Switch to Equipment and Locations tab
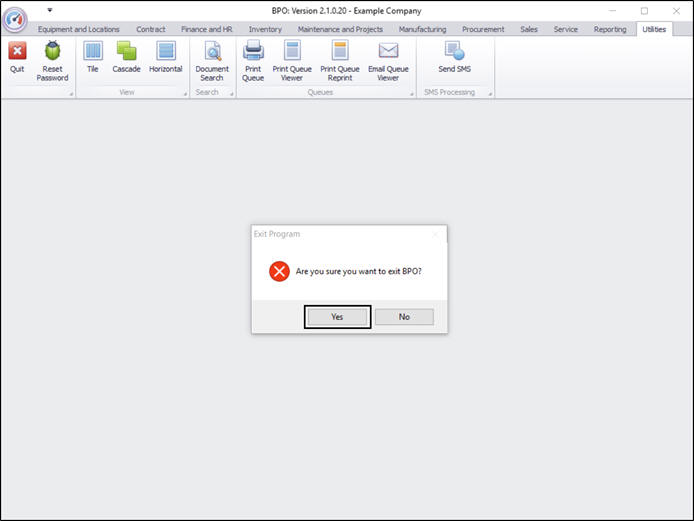 point(79,29)
